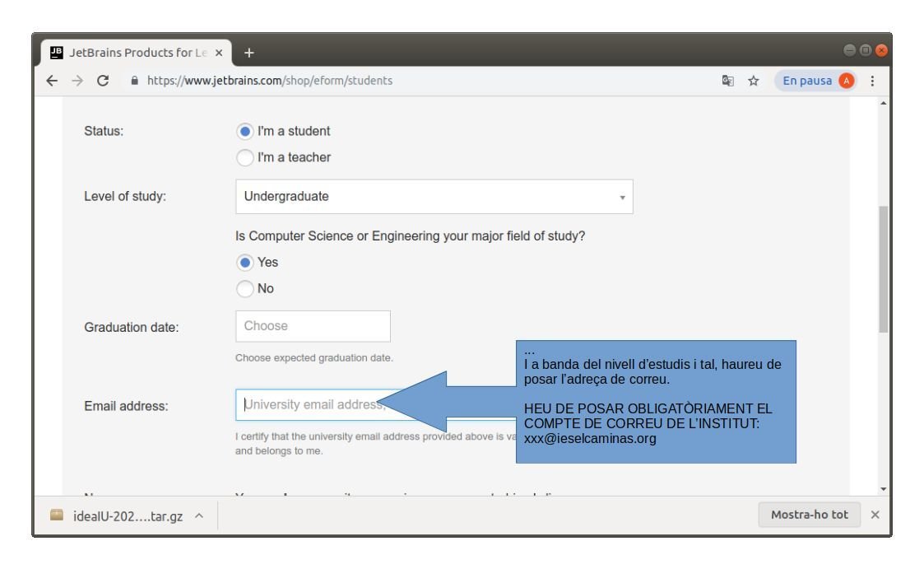Open the Level of study dropdown
This screenshot has width=924, height=569.
(x=434, y=197)
